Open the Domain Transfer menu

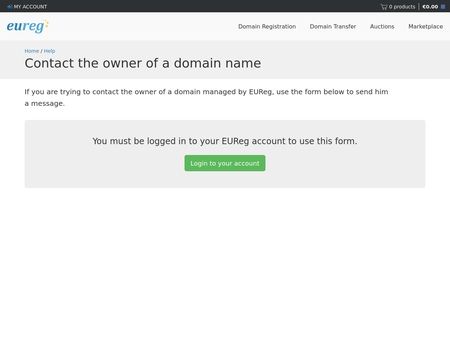tap(333, 26)
